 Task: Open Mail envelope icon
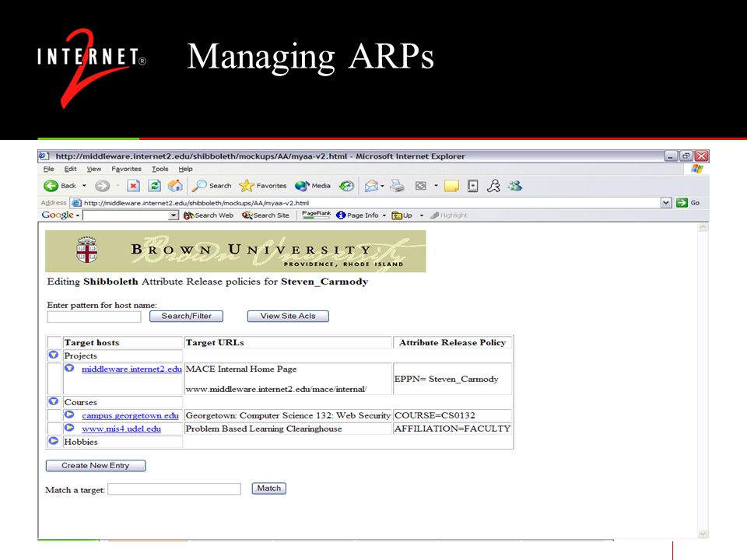pyautogui.click(x=372, y=186)
